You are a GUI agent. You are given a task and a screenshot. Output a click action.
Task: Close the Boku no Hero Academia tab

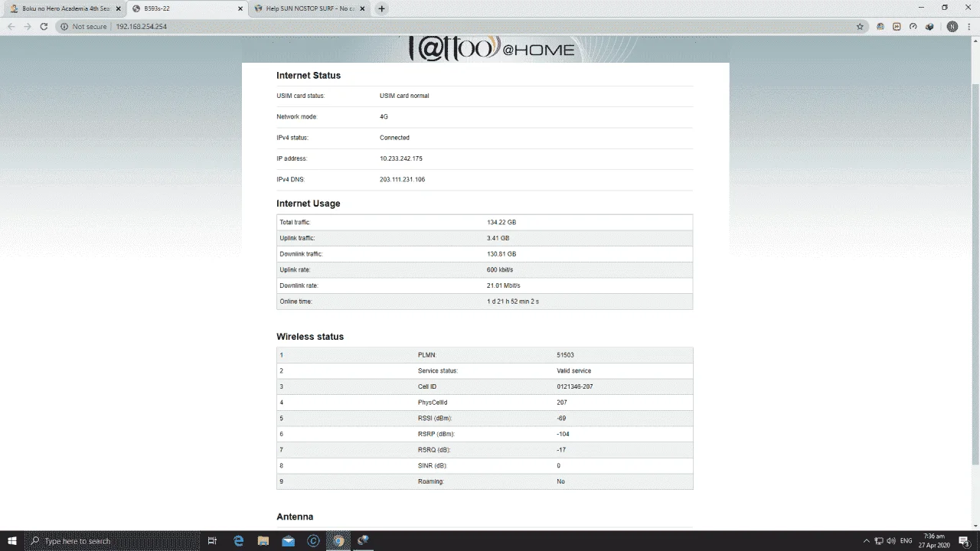pyautogui.click(x=119, y=8)
